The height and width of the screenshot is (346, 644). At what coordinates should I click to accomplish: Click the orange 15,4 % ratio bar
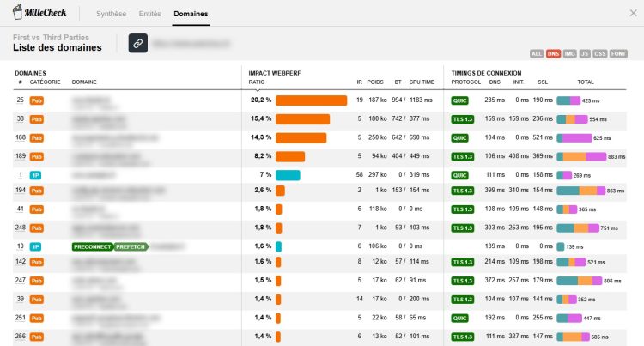tap(303, 119)
